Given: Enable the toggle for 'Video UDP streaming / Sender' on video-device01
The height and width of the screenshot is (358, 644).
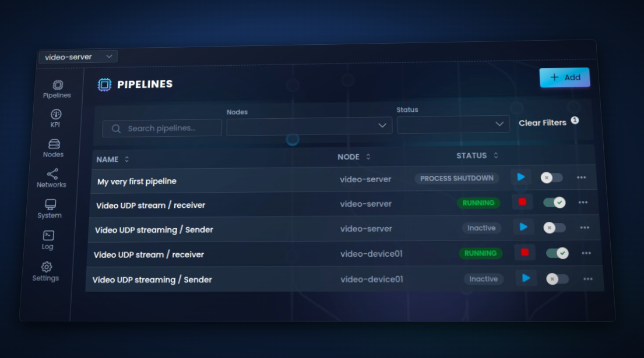Looking at the screenshot, I should click(557, 278).
